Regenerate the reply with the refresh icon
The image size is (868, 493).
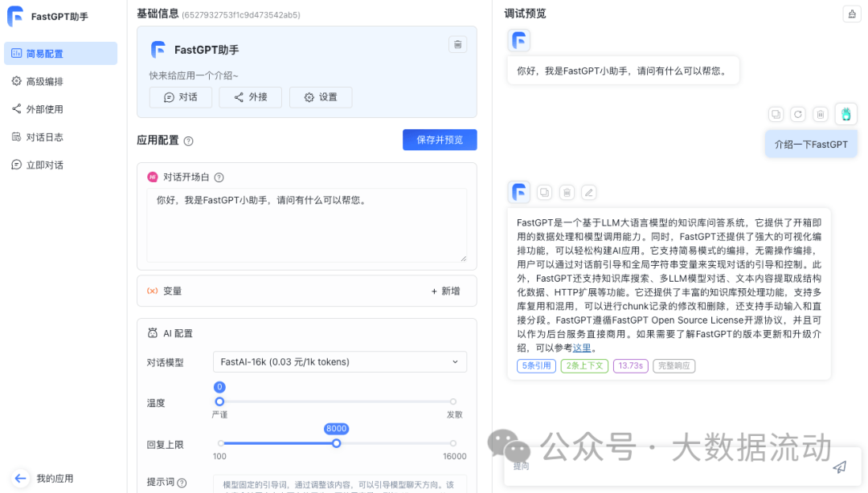coord(798,115)
